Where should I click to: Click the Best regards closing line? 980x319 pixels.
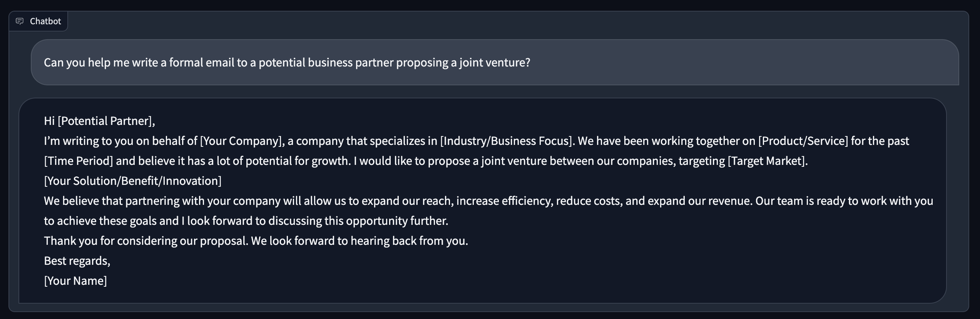point(77,261)
